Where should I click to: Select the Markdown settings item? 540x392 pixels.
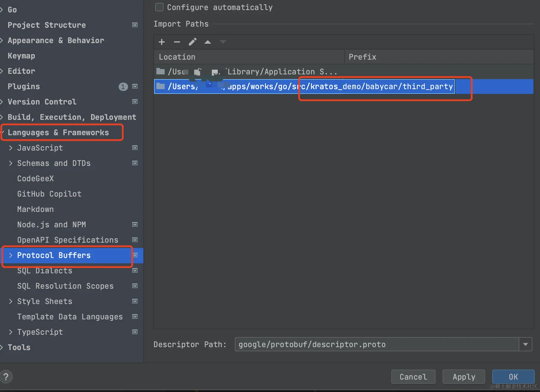(35, 209)
